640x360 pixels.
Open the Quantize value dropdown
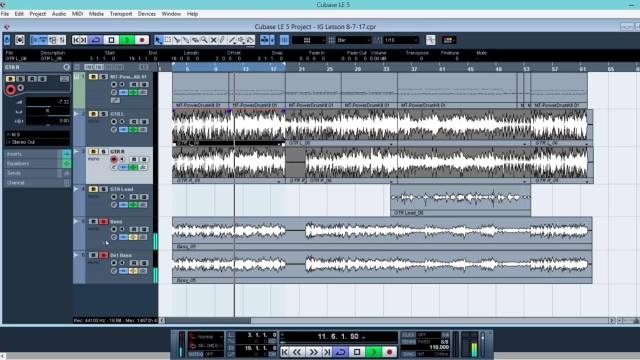coord(401,40)
